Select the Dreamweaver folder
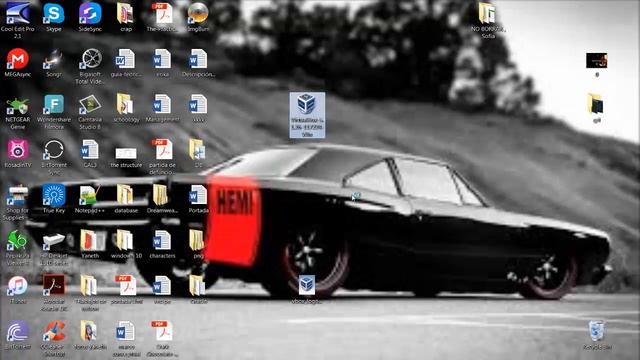The image size is (640, 360). [162, 199]
